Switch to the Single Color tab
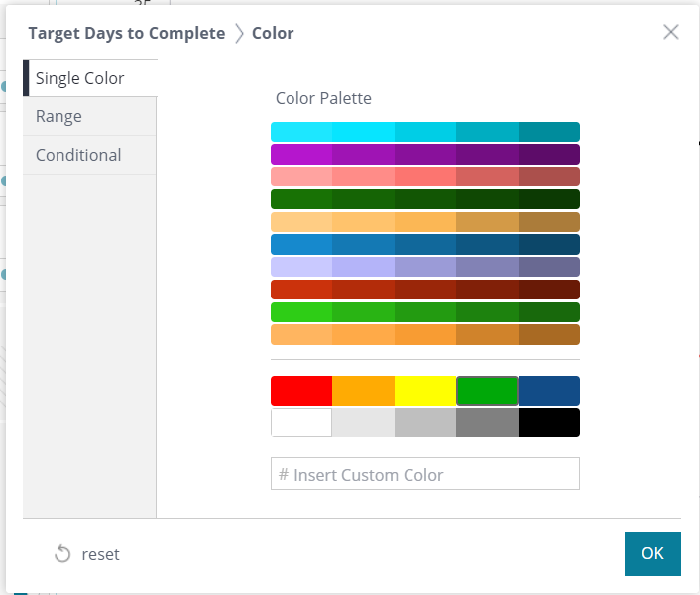The image size is (700, 595). (x=80, y=78)
